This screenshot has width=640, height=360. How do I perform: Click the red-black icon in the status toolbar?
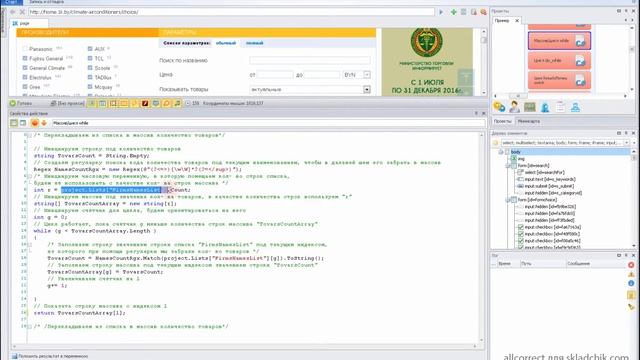point(145,104)
